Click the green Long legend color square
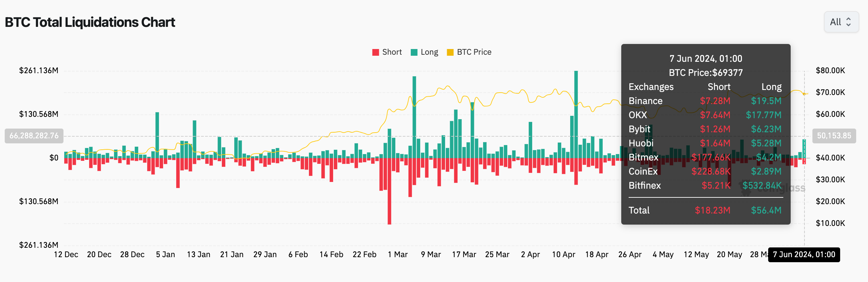Image resolution: width=868 pixels, height=282 pixels. 414,52
